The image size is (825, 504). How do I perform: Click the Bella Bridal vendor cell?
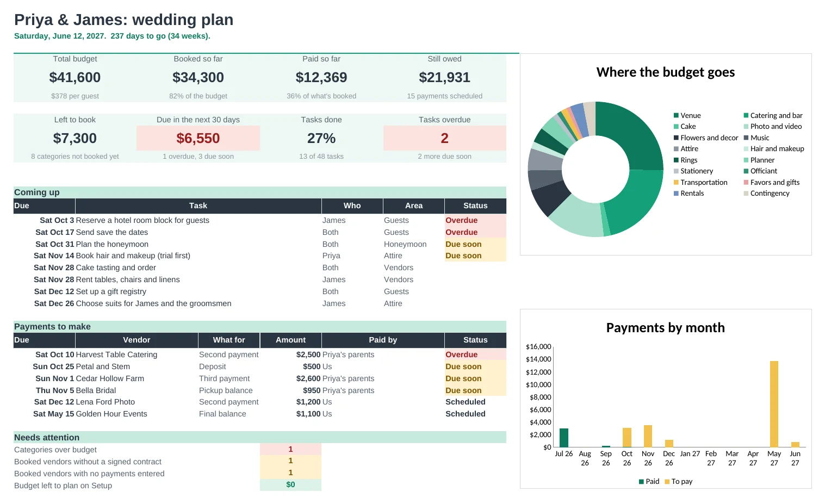(137, 390)
